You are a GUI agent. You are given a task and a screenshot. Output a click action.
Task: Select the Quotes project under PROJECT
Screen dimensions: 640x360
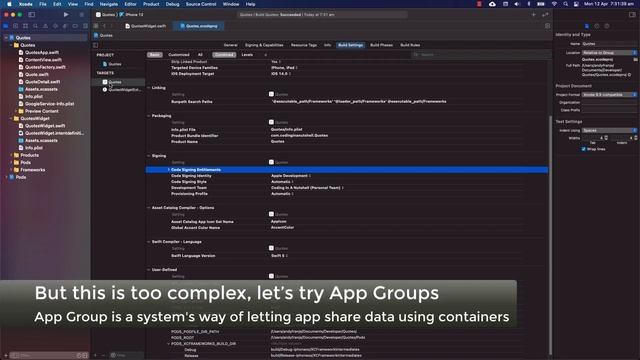pos(112,64)
